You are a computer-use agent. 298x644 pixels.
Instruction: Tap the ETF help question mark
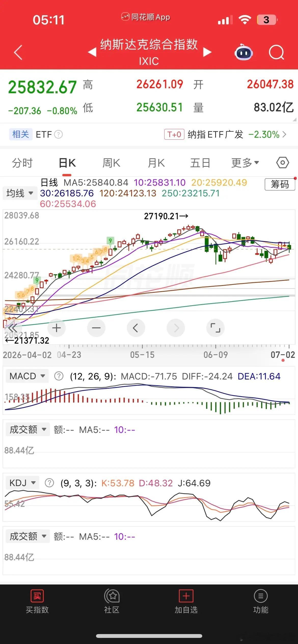click(x=59, y=134)
